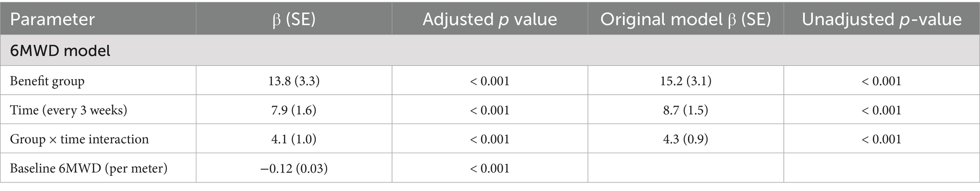Select the Original model β (SE) header
This screenshot has height=191, width=980.
[686, 19]
